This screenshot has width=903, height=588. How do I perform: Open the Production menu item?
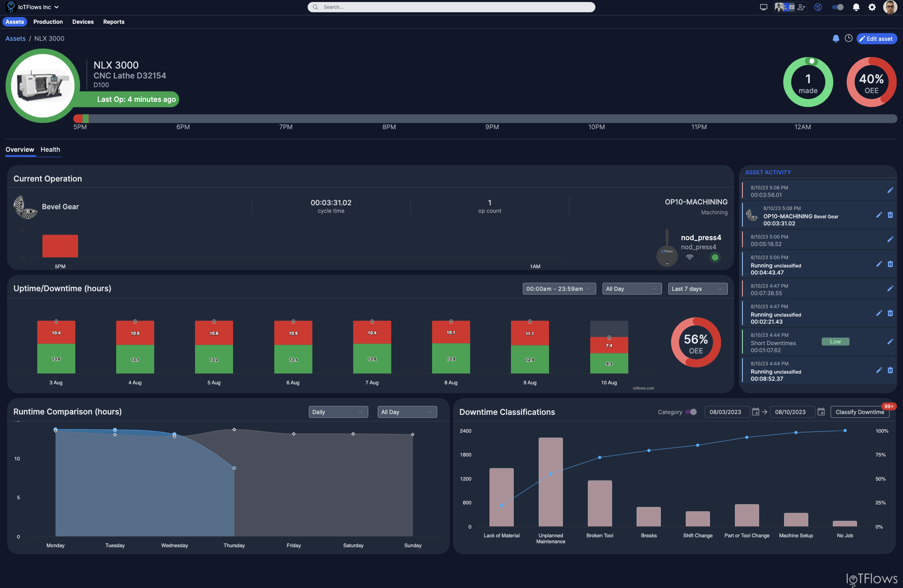pos(48,22)
